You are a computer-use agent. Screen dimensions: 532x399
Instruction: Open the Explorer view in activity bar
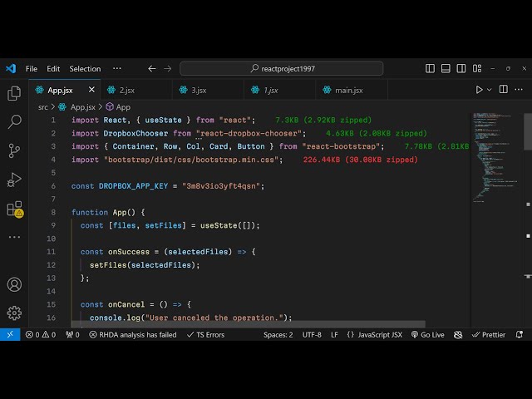[x=14, y=94]
